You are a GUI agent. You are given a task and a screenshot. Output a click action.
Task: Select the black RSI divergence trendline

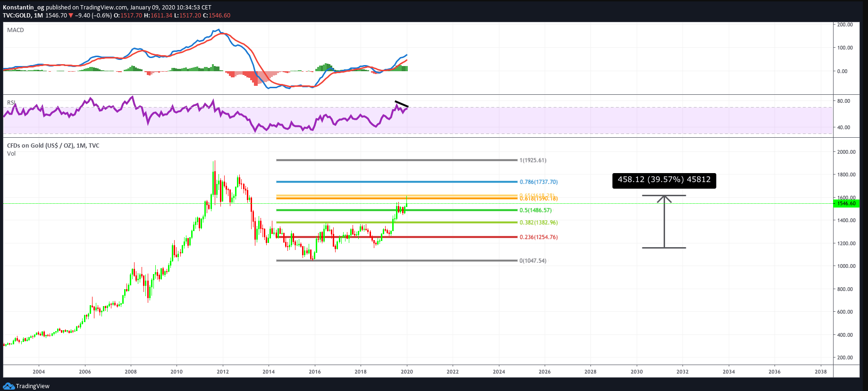tap(402, 104)
